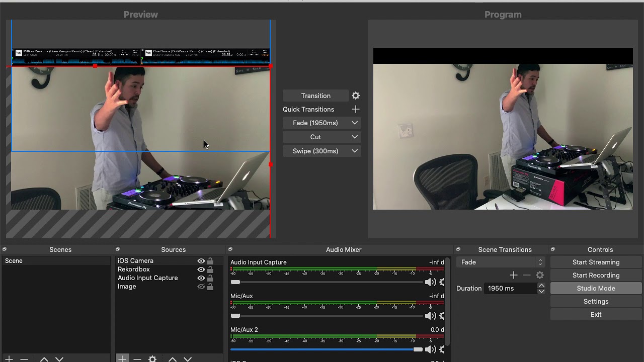
Task: Show the hidden Image source
Action: [201, 287]
